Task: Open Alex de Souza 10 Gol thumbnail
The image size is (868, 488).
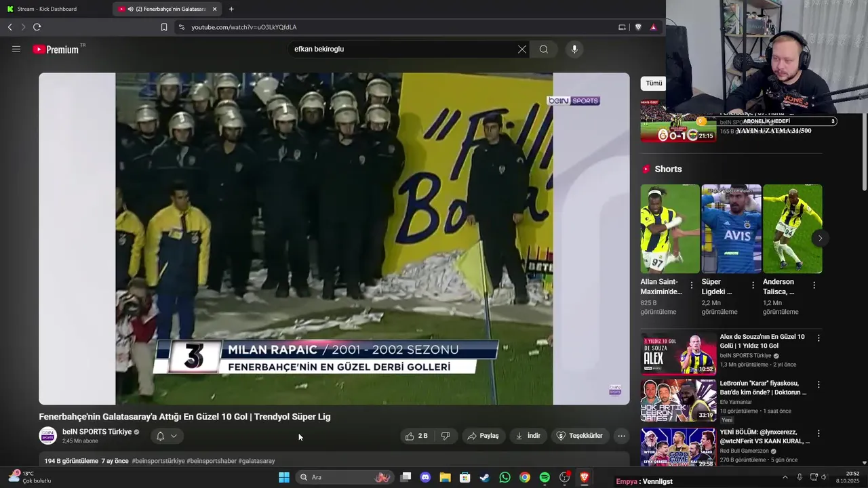Action: coord(678,354)
